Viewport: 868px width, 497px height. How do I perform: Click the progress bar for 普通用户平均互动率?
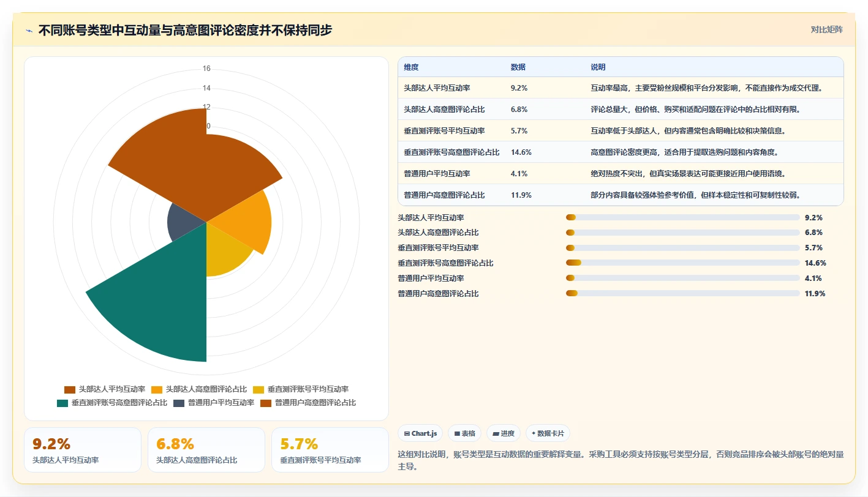click(x=683, y=278)
